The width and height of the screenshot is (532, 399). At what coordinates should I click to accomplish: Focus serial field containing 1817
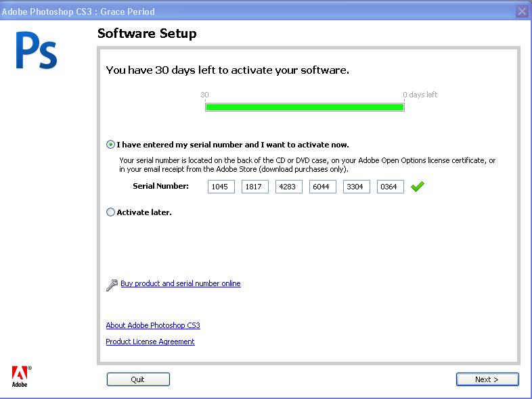pyautogui.click(x=254, y=187)
